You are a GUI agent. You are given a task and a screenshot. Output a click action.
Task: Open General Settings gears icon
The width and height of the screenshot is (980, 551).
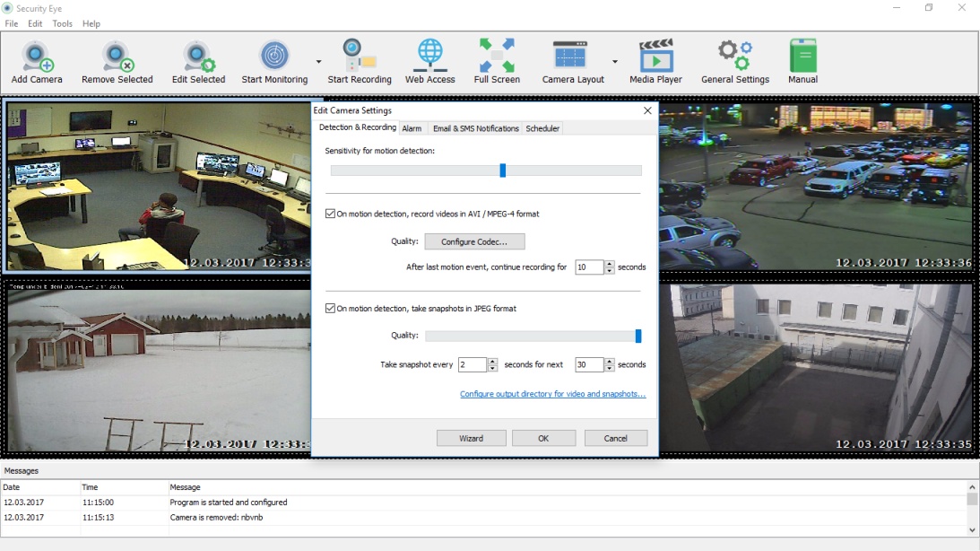point(735,57)
